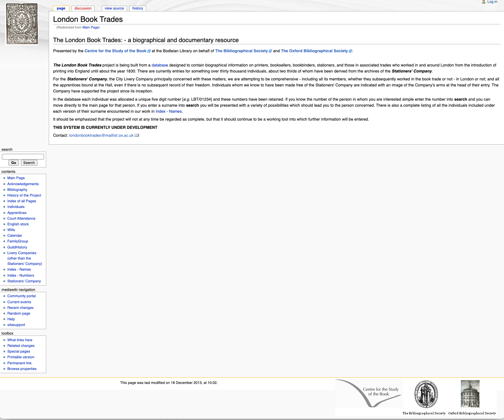Open Acknowledgements in sidebar
This screenshot has height=420, width=504.
[23, 184]
